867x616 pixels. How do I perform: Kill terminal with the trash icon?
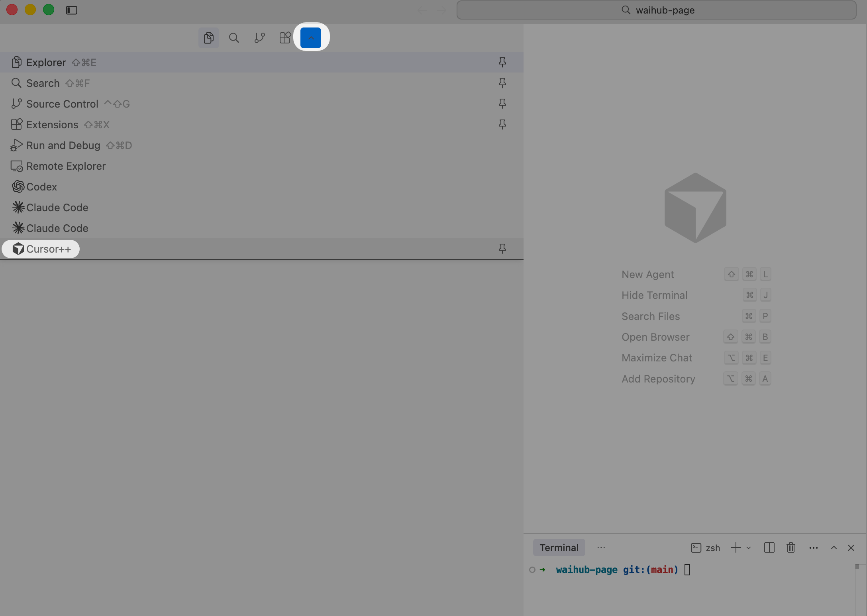[791, 548]
